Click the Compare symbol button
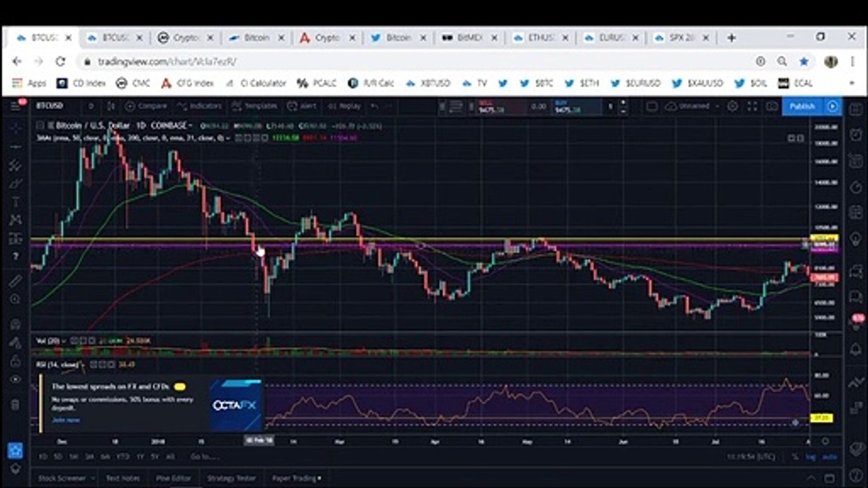868x488 pixels. 145,106
